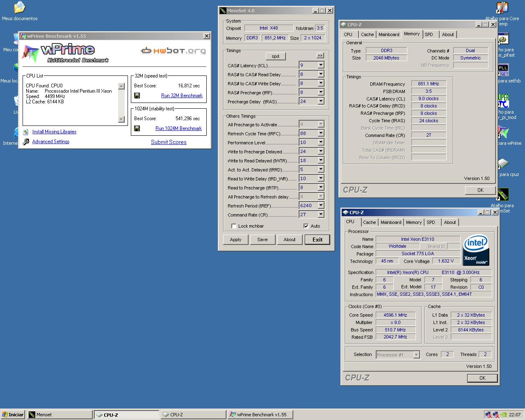Click Submit Scores link
Screen dimensions: 525x420
[169, 142]
